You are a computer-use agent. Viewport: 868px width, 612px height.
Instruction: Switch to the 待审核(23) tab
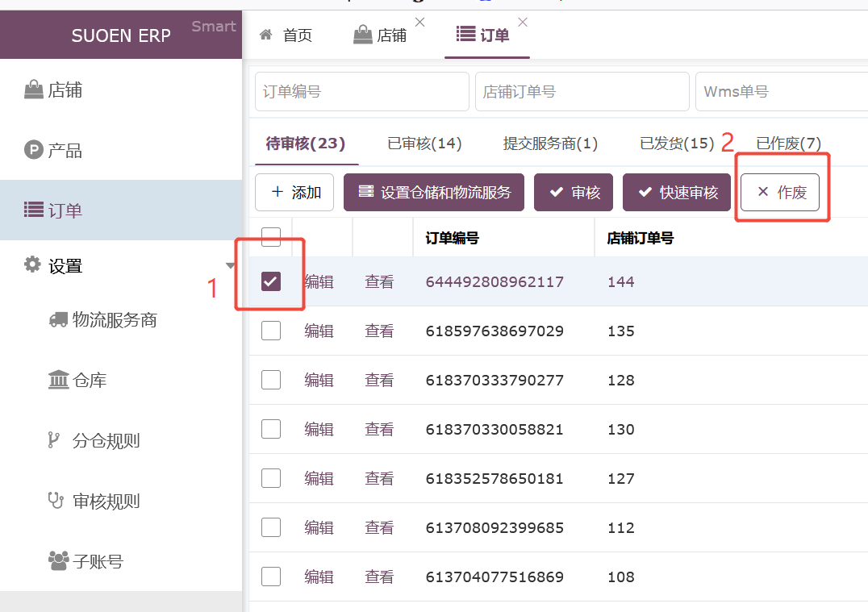pos(306,144)
